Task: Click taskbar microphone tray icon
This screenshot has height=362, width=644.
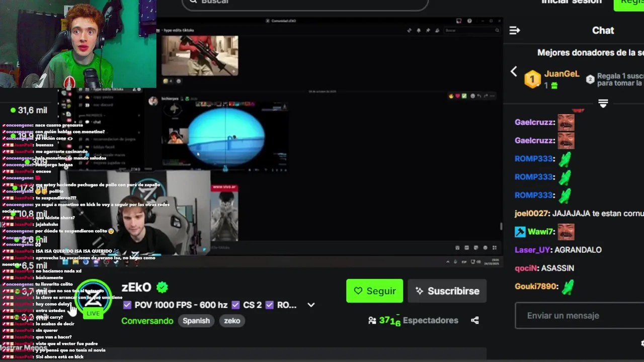Action: 456,262
